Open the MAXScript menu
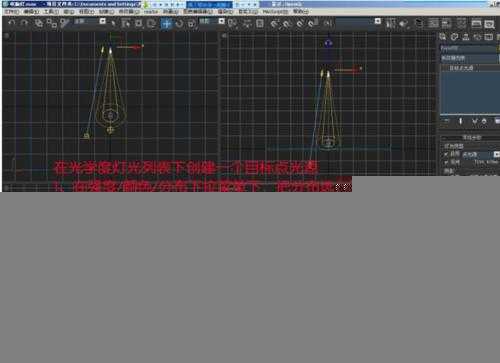Screen dimensions: 500x363 (275, 12)
